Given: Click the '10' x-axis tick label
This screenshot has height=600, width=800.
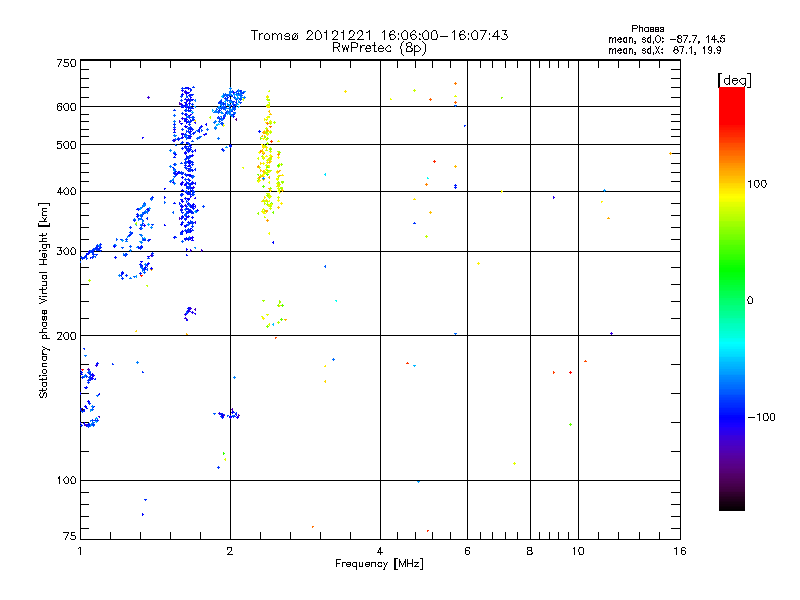Looking at the screenshot, I should pyautogui.click(x=578, y=551).
